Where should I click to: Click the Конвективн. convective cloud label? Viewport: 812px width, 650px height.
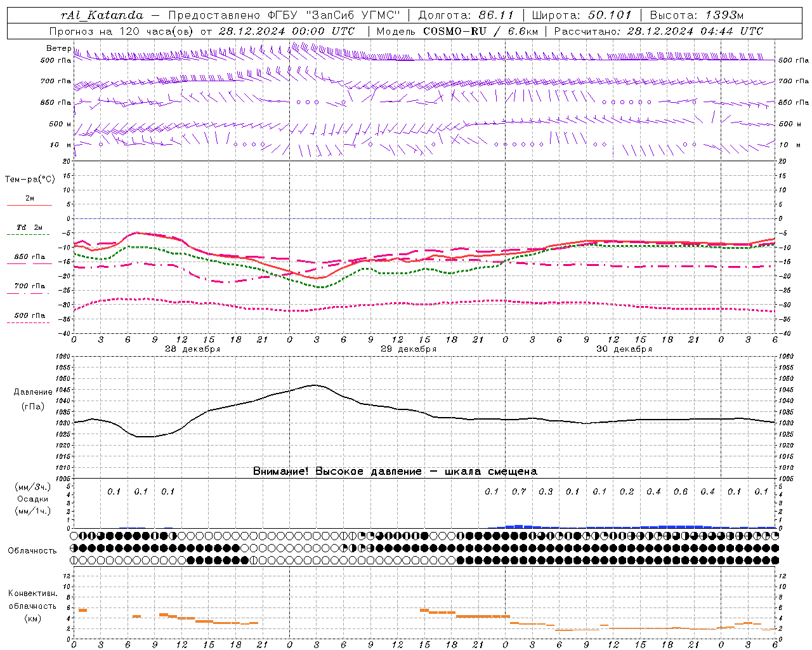[x=32, y=594]
